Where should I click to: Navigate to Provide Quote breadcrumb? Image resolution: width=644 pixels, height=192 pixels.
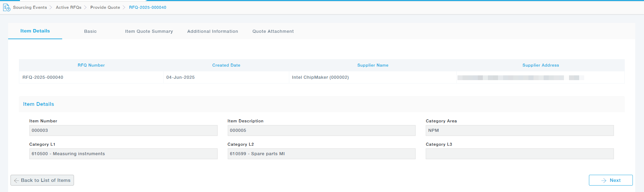pos(105,7)
